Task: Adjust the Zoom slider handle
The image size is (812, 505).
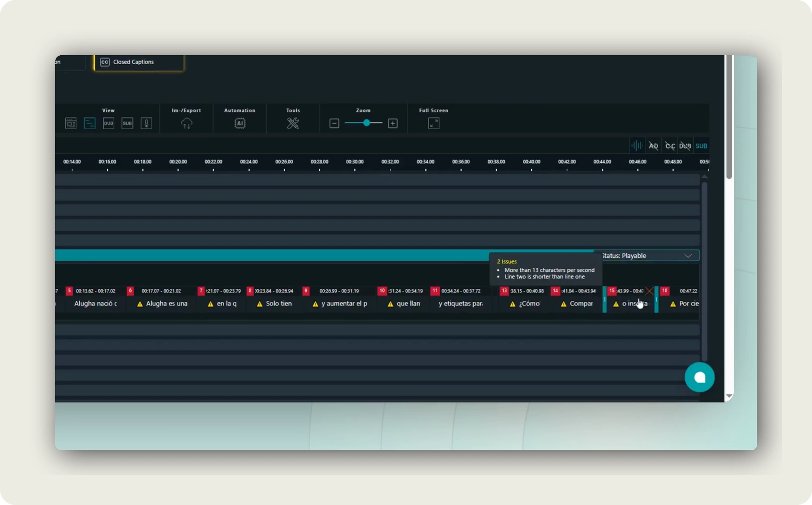Action: point(366,123)
